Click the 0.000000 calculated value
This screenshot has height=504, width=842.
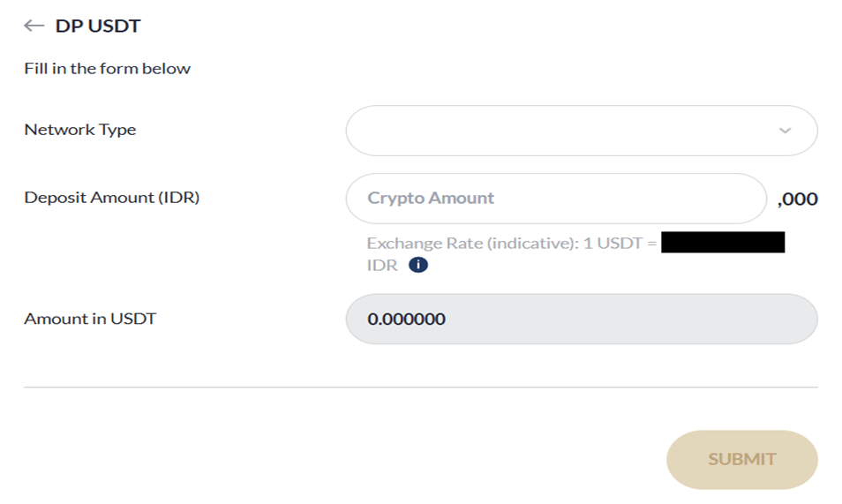407,320
